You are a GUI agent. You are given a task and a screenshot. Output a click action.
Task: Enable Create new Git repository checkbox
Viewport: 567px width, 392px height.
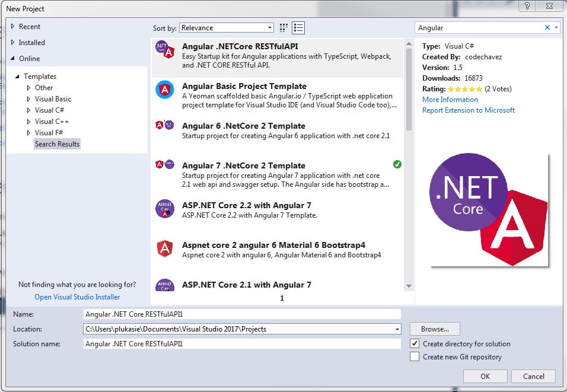[415, 356]
